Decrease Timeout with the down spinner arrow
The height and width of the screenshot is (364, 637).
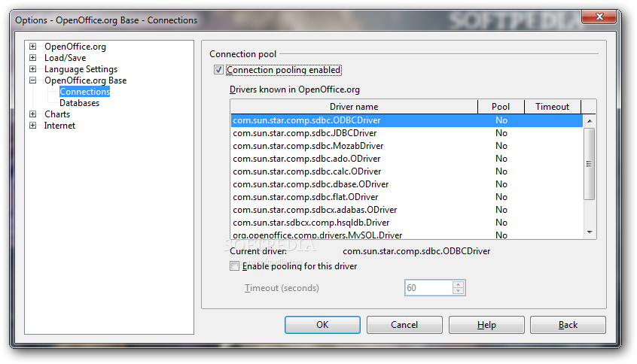(459, 291)
